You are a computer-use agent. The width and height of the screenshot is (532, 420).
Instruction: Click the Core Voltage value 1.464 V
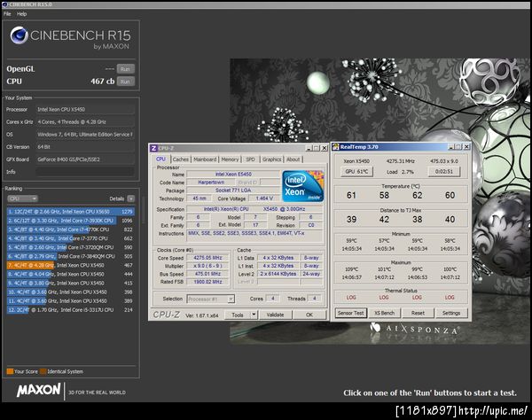(264, 198)
